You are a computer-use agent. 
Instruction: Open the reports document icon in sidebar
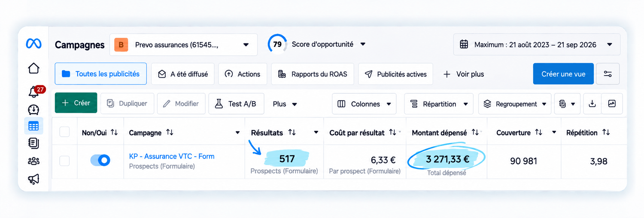click(33, 143)
